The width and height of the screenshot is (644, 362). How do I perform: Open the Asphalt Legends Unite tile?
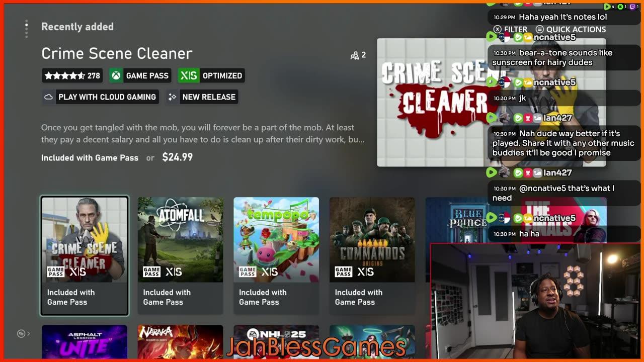pyautogui.click(x=85, y=342)
